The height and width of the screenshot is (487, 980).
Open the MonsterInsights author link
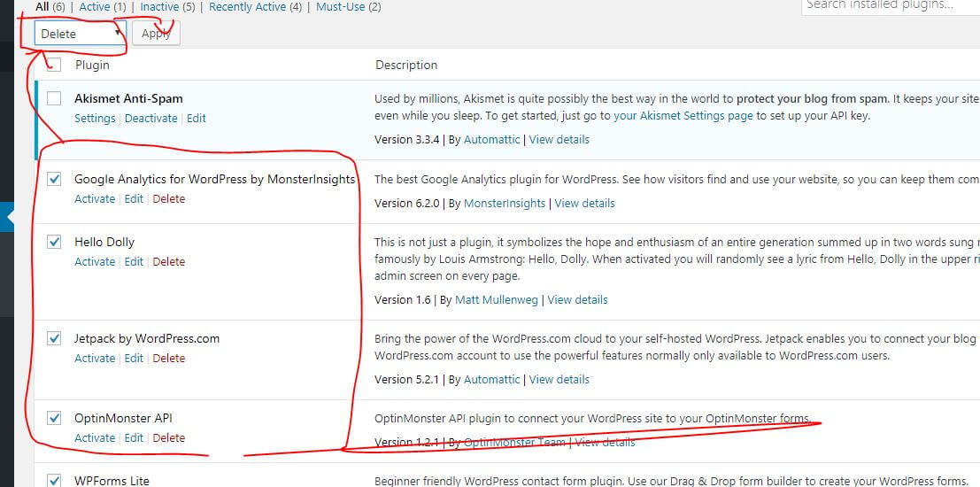click(x=505, y=203)
